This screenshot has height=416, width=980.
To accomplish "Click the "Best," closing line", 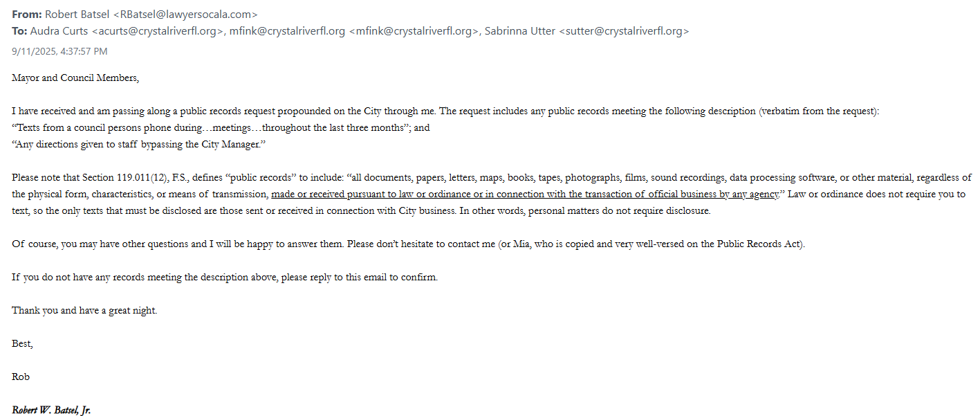I will coord(22,344).
